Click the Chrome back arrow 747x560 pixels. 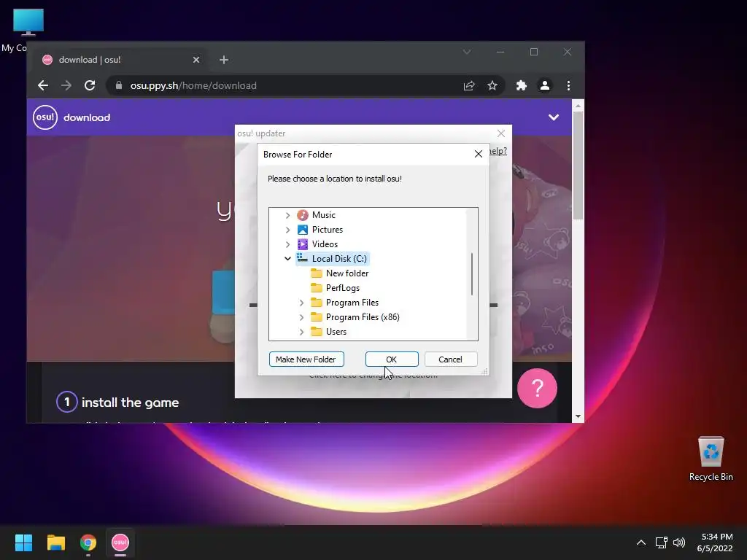43,86
